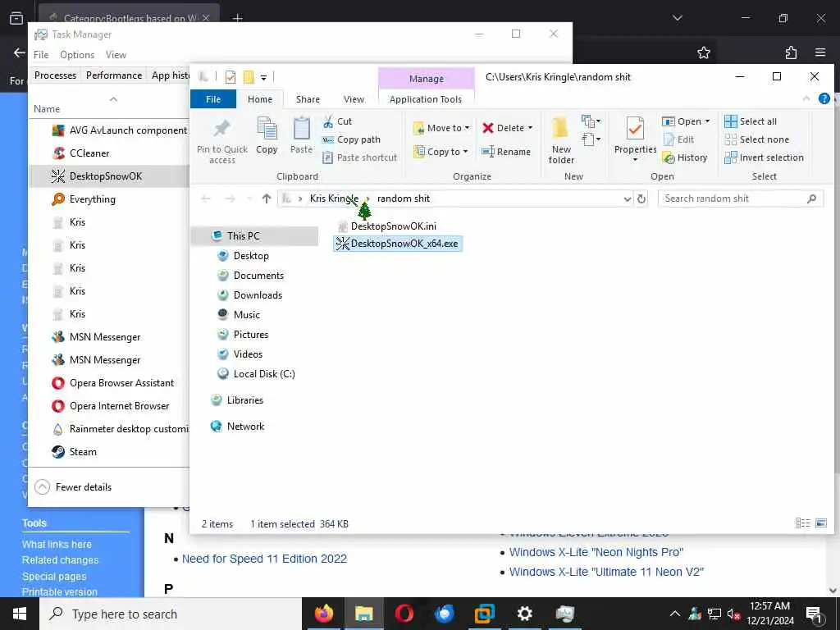
Task: Click the Properties icon
Action: [635, 129]
